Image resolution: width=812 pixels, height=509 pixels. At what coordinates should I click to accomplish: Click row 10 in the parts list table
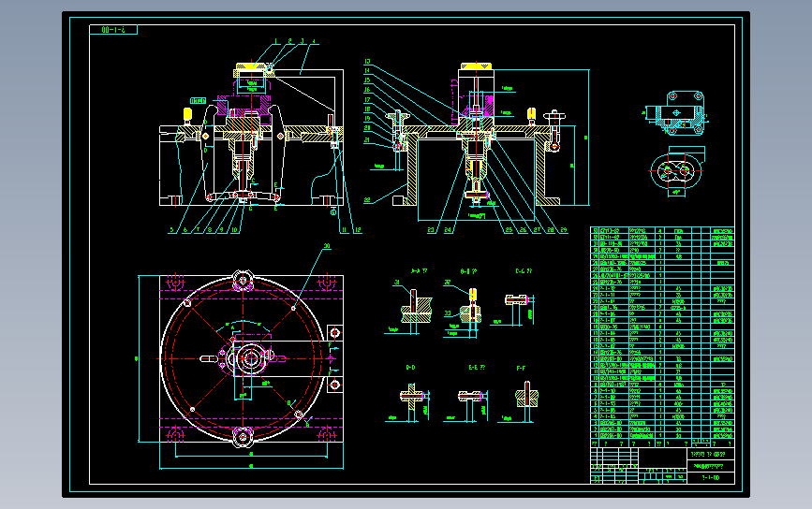(x=662, y=378)
